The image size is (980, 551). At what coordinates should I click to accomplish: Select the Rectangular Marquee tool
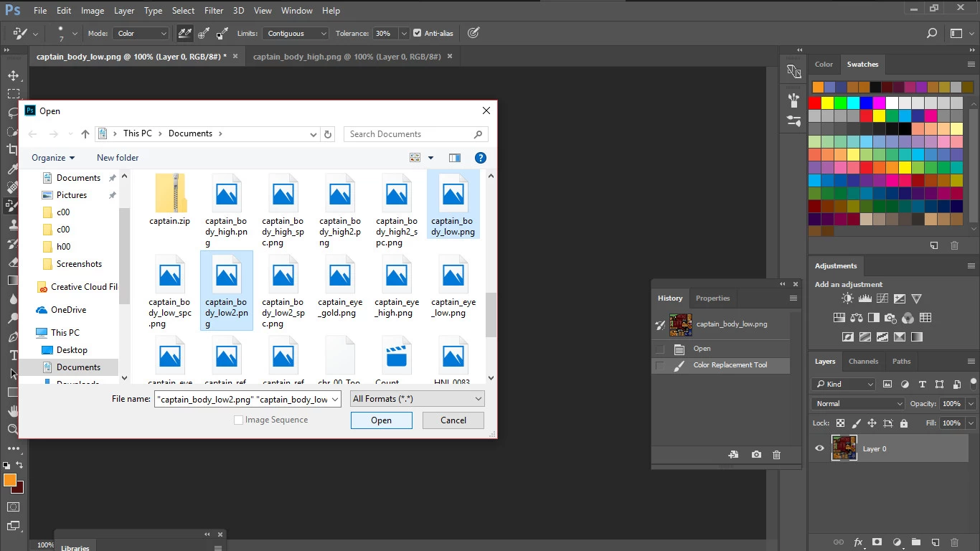(x=13, y=94)
